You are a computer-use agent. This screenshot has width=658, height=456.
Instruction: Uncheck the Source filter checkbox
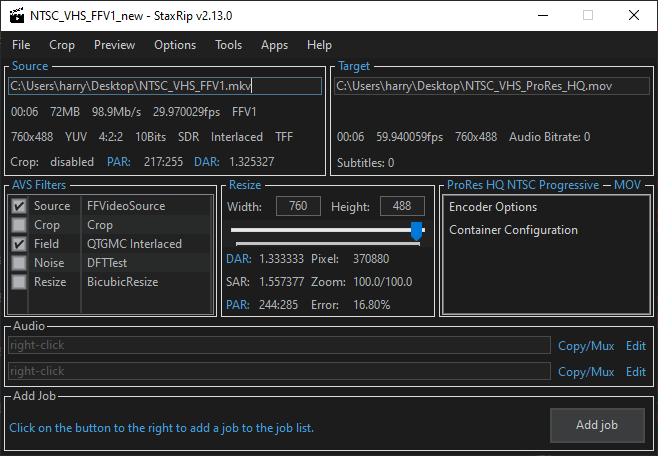[x=19, y=206]
